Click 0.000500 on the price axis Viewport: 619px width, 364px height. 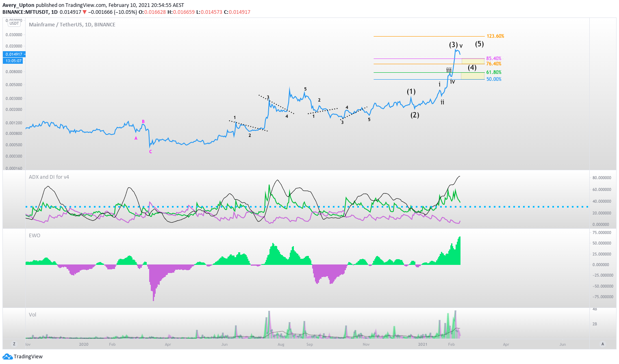13,145
